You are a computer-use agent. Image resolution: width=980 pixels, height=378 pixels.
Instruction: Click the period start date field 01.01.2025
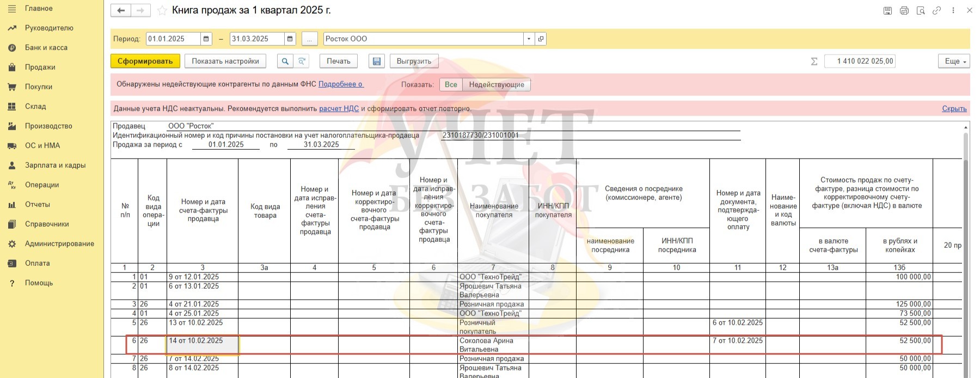pos(174,39)
